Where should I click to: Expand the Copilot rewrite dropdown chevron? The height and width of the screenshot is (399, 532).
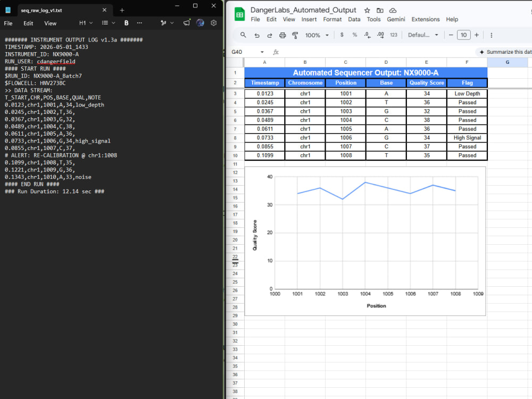coord(172,23)
